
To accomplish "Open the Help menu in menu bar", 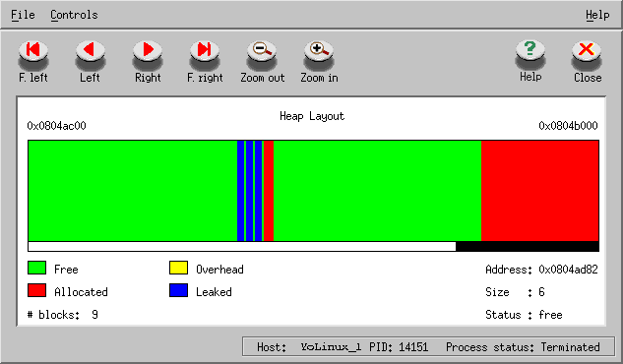I will (x=597, y=15).
